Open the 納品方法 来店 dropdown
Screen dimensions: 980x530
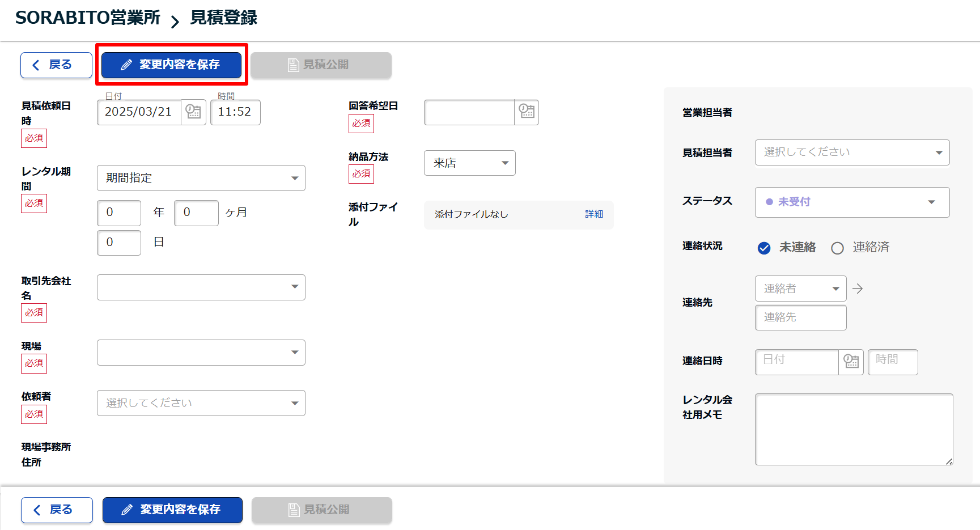[469, 163]
